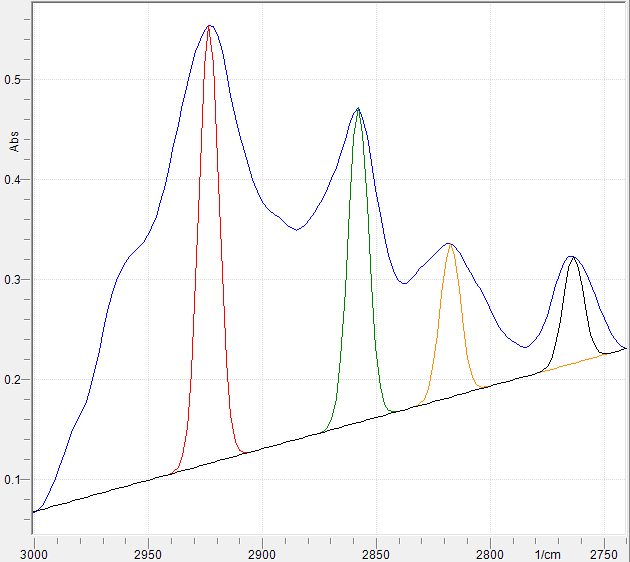Click the 0.5 y-axis tick label
Image resolution: width=630 pixels, height=562 pixels.
[15, 80]
